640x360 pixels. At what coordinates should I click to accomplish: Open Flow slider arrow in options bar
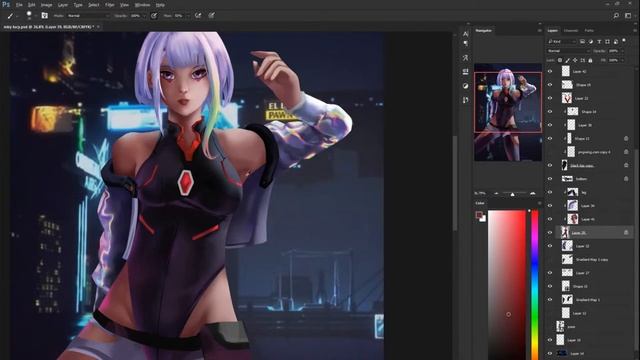click(x=187, y=16)
